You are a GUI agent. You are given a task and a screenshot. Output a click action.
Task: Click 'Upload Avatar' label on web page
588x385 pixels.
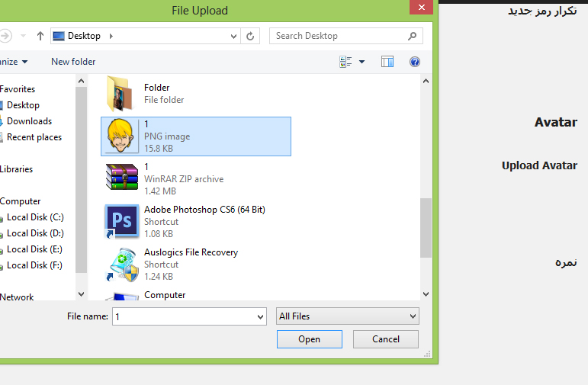coord(539,165)
